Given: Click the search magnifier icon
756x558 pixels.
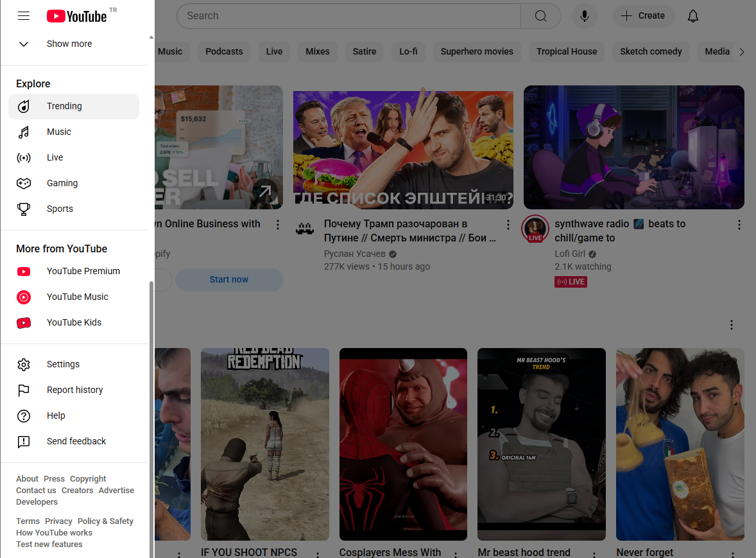Looking at the screenshot, I should [x=540, y=15].
